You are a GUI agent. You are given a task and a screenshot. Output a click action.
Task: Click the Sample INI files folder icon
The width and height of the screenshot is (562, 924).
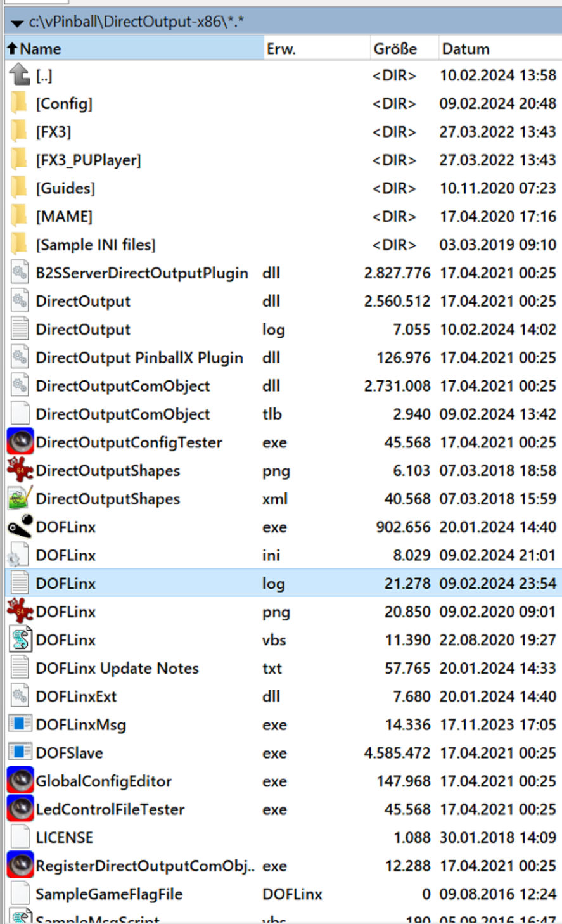(20, 245)
